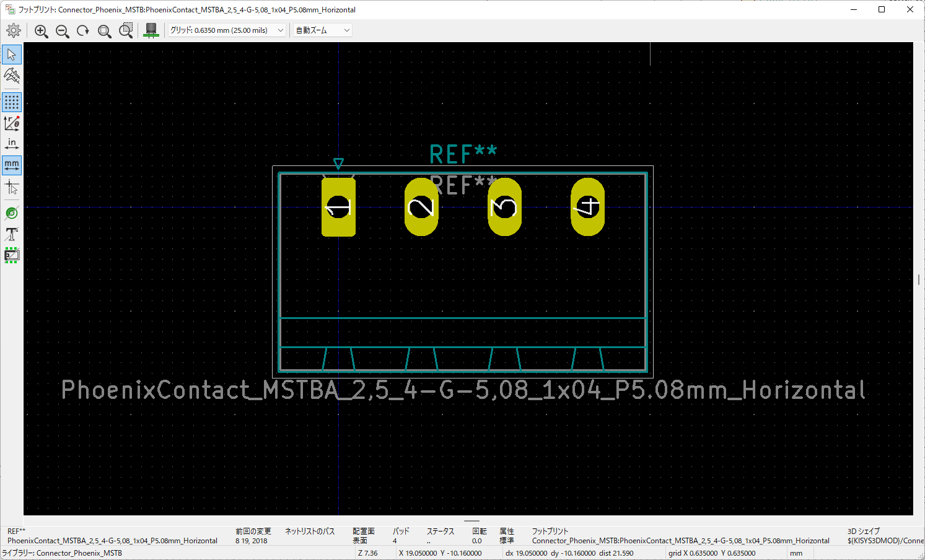Click the 前回の変更 date field

253,536
